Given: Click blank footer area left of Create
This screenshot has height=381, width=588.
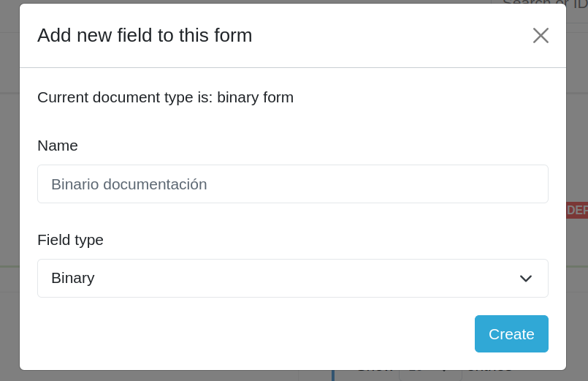Looking at the screenshot, I should tap(248, 334).
